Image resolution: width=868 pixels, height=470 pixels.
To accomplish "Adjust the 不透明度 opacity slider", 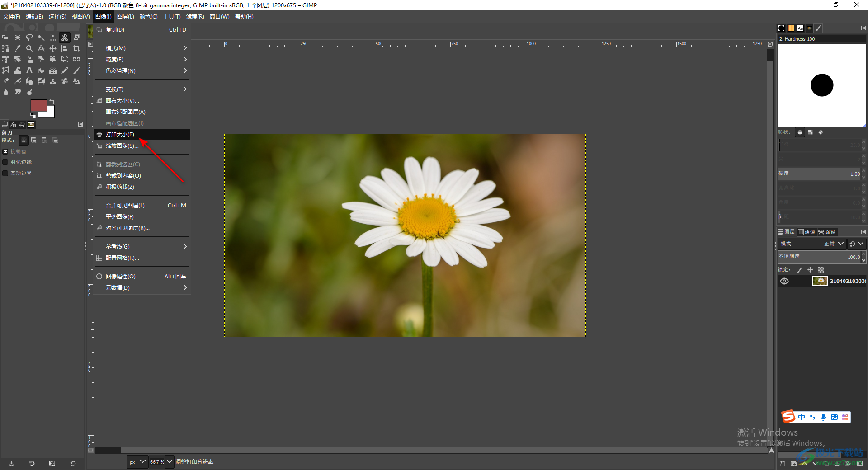I will tap(819, 257).
